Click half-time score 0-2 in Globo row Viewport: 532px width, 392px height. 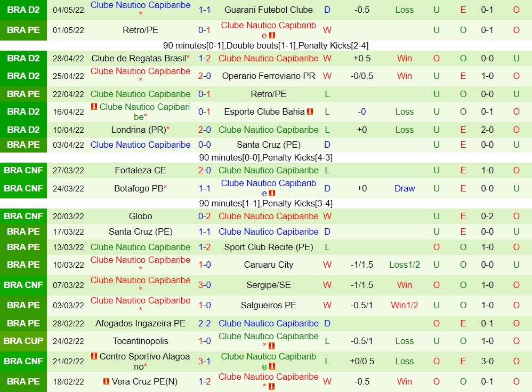coord(487,216)
